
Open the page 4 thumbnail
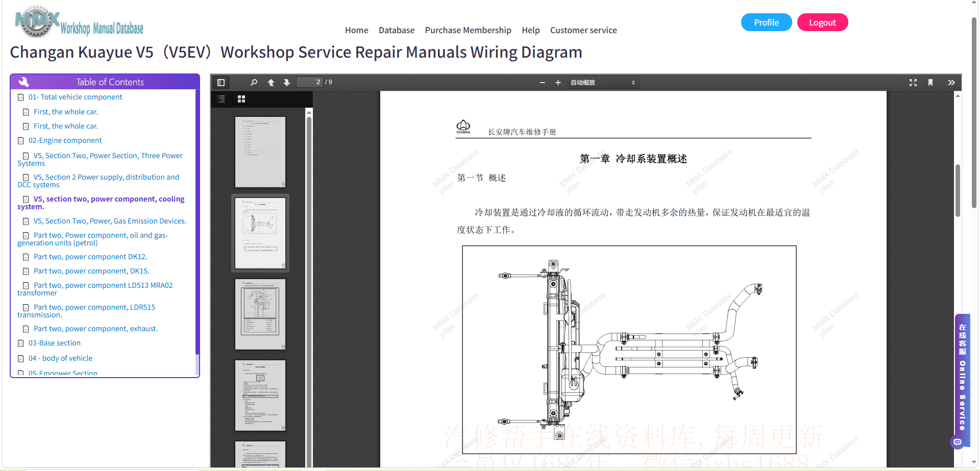[260, 395]
